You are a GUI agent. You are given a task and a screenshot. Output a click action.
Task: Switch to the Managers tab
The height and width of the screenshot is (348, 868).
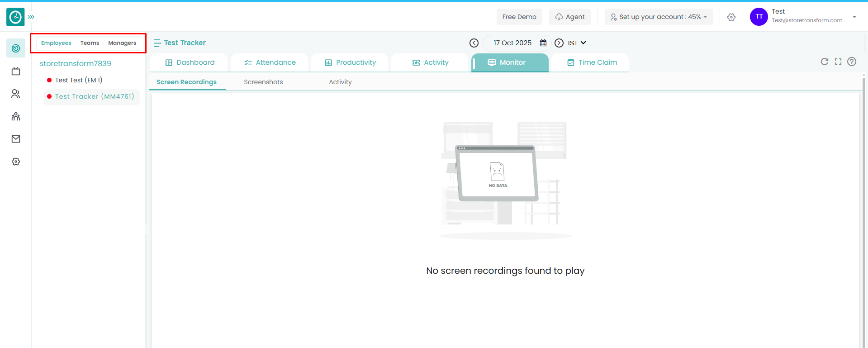click(122, 43)
